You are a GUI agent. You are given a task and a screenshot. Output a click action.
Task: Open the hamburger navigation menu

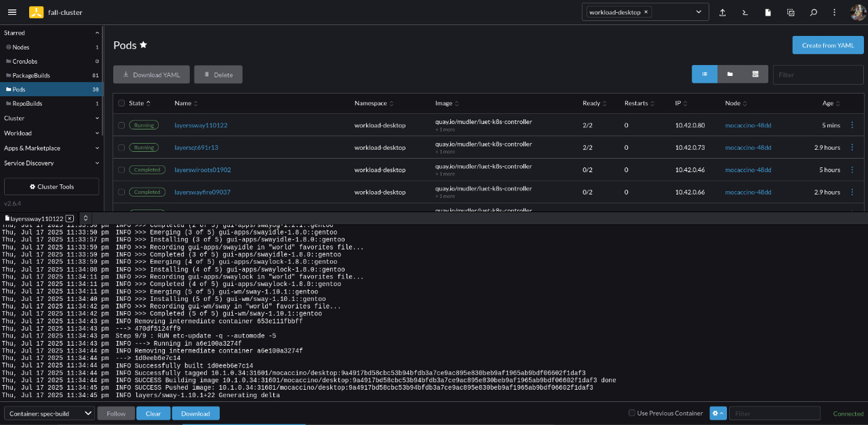12,12
